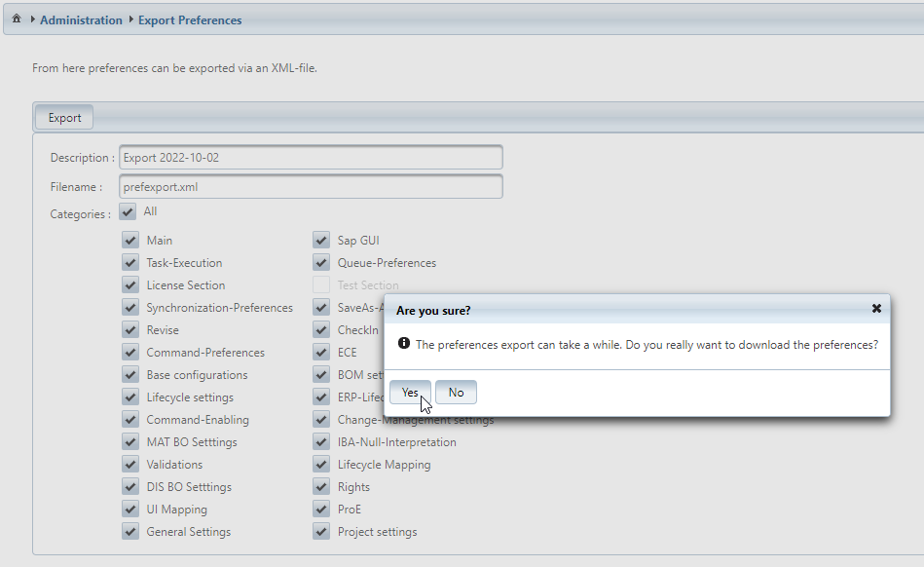Uncheck the Validations checkbox
The width and height of the screenshot is (924, 567).
click(129, 465)
